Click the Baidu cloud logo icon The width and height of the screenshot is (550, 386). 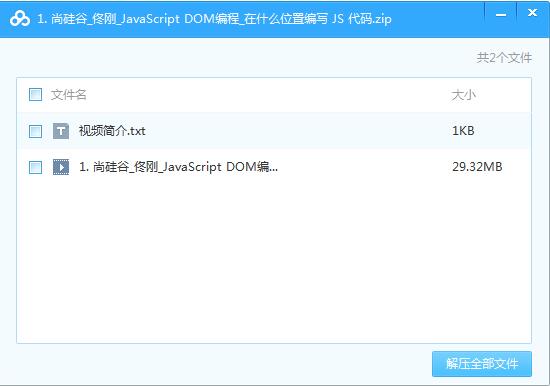click(20, 18)
